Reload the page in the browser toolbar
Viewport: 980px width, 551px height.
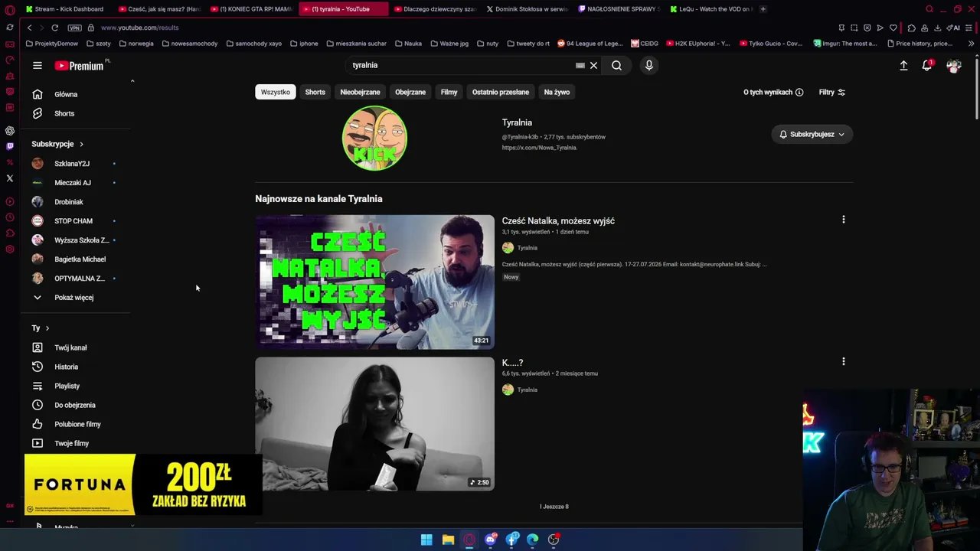(x=54, y=28)
